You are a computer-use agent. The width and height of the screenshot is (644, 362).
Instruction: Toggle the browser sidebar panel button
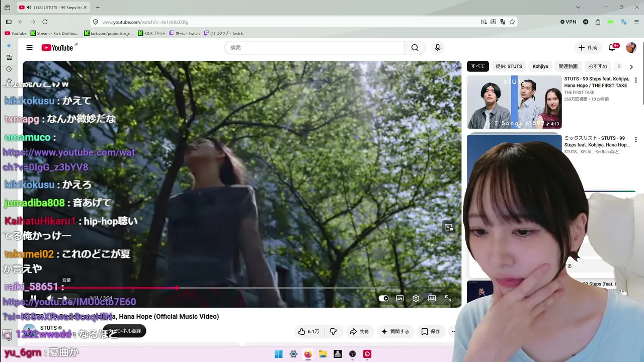pyautogui.click(x=9, y=22)
